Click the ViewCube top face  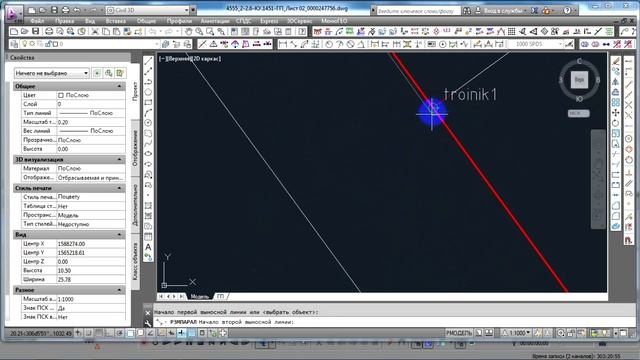pyautogui.click(x=579, y=80)
